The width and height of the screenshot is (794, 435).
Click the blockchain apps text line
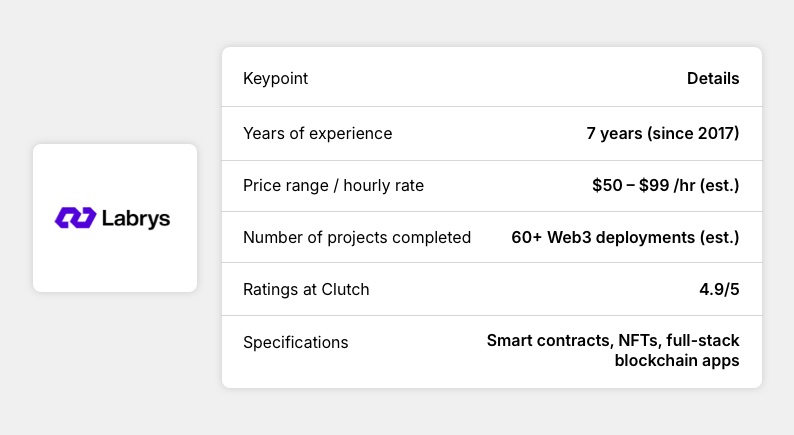pyautogui.click(x=677, y=360)
